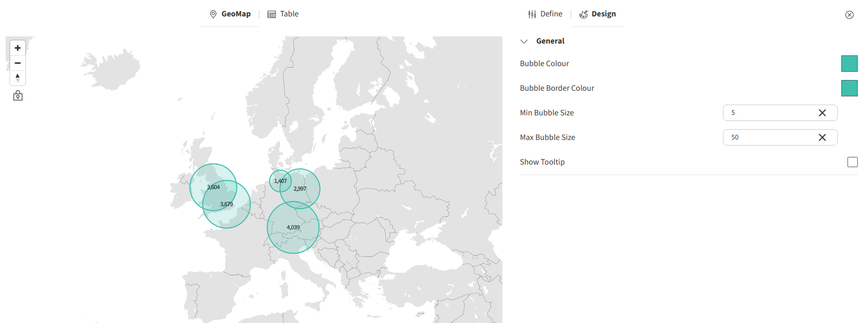Close the panel with circled X
The image size is (868, 323).
coord(850,15)
